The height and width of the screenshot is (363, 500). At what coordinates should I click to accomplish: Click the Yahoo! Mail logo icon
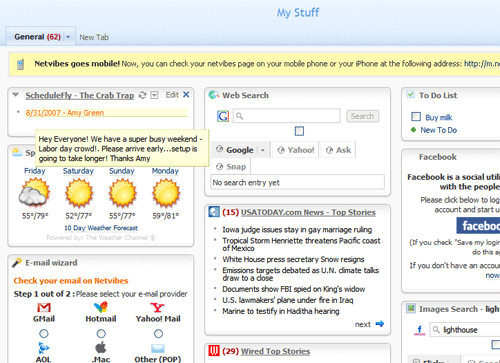pyautogui.click(x=157, y=307)
